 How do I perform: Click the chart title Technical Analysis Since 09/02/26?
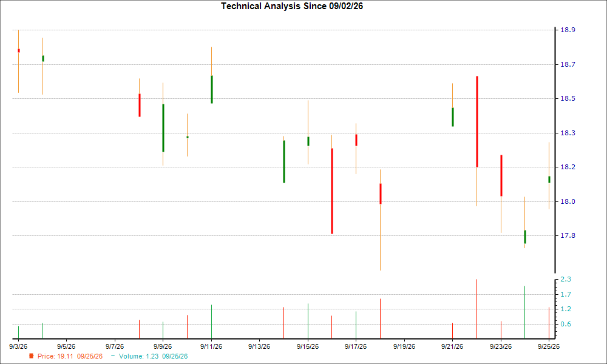click(x=292, y=6)
